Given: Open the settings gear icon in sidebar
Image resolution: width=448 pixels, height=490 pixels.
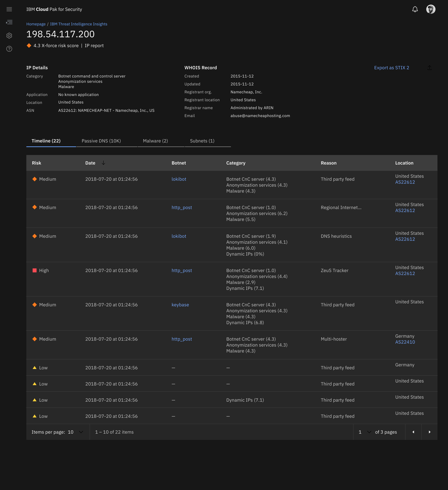Looking at the screenshot, I should [9, 35].
